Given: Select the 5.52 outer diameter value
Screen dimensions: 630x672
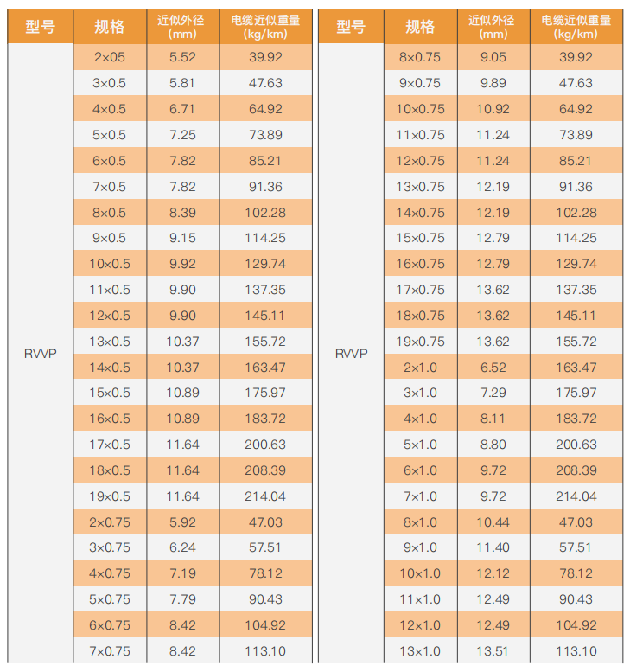Looking at the screenshot, I should point(182,57).
